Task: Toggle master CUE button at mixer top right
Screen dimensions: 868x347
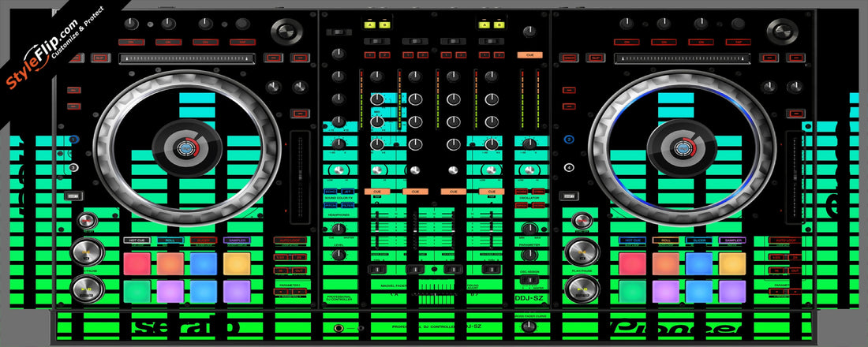Action: [x=529, y=54]
